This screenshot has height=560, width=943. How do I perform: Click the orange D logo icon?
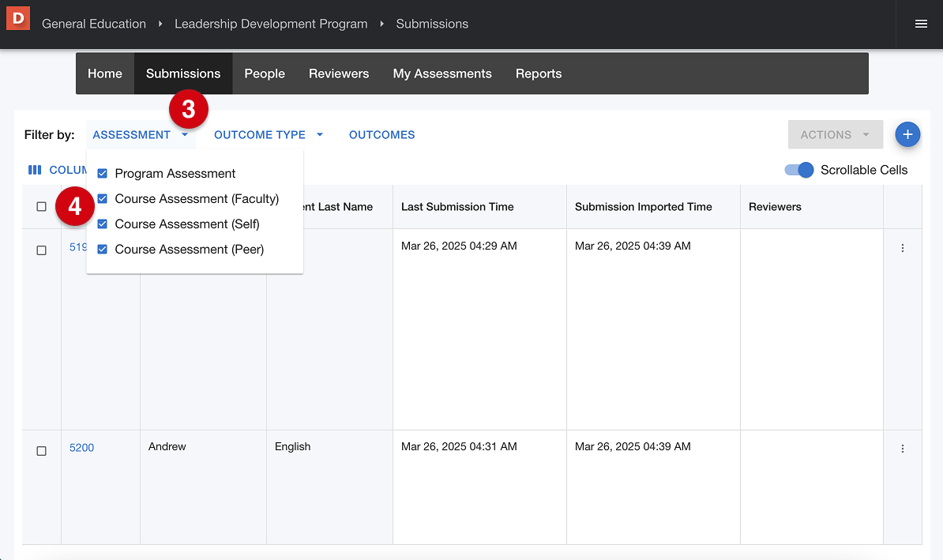(x=18, y=17)
